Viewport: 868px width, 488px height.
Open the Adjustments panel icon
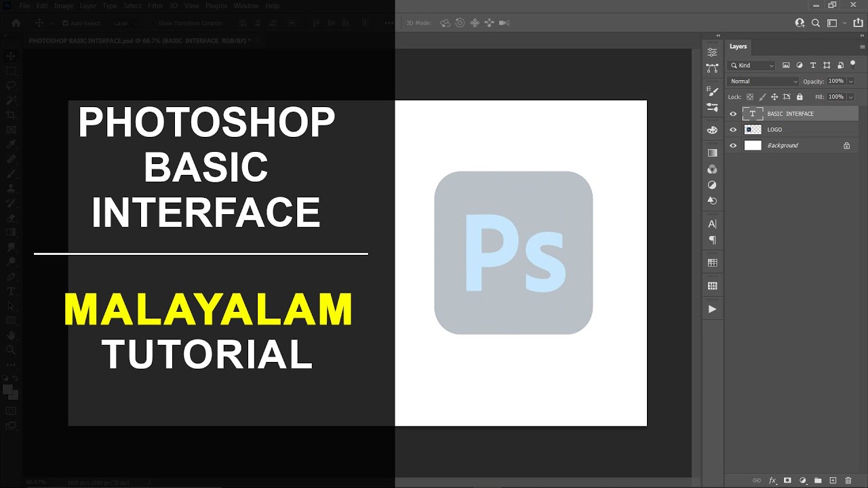[x=712, y=185]
